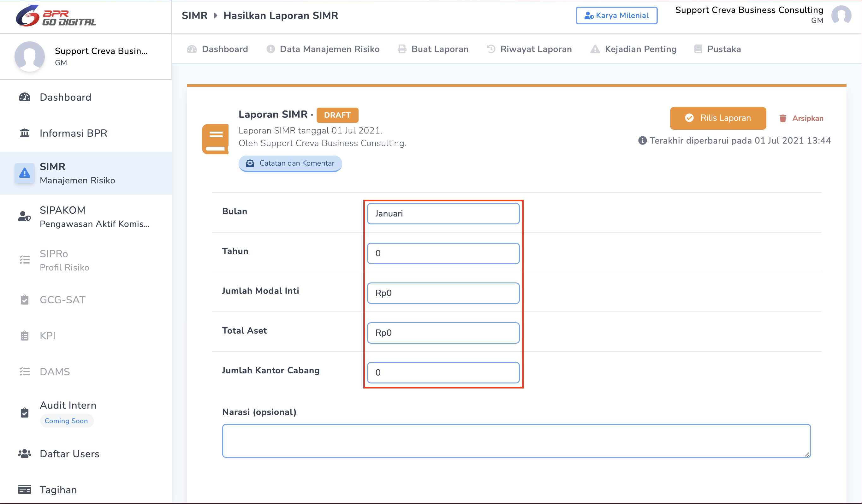Image resolution: width=862 pixels, height=504 pixels.
Task: Click the trash icon beside Arsipkan
Action: (783, 118)
